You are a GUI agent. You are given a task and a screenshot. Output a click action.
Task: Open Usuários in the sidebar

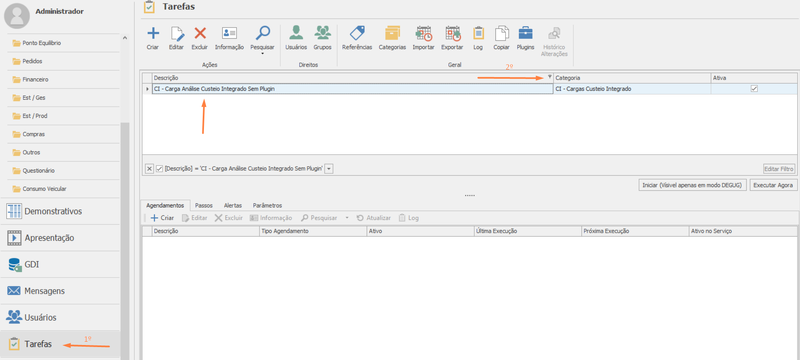click(60, 317)
